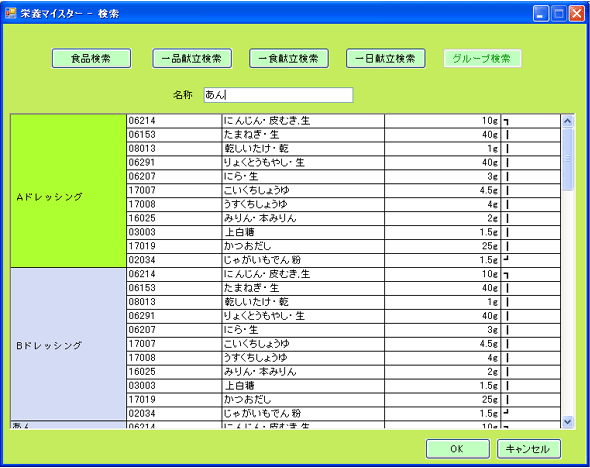Select みりん・本みりん under Bドレッシング
This screenshot has height=468, width=590.
pos(303,372)
